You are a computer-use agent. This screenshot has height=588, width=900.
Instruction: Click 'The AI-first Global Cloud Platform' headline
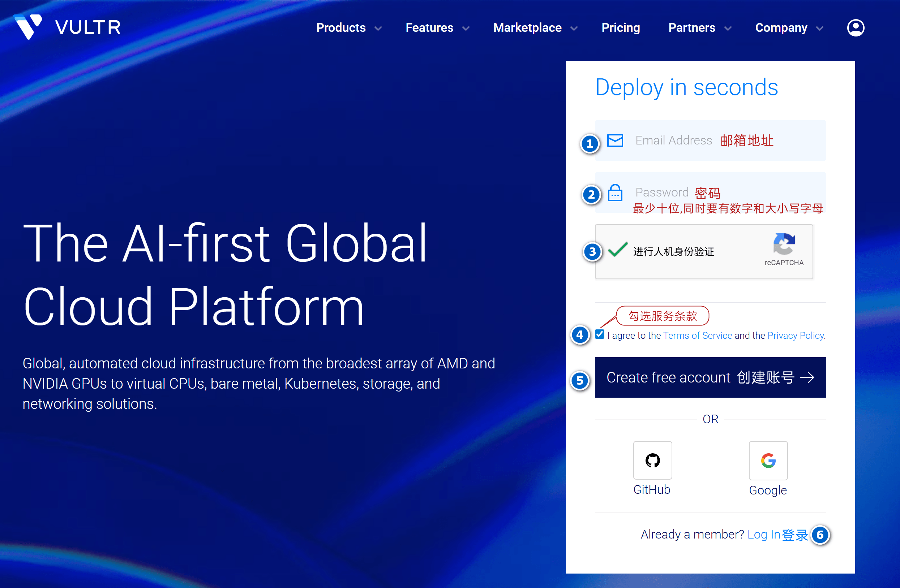click(x=225, y=274)
